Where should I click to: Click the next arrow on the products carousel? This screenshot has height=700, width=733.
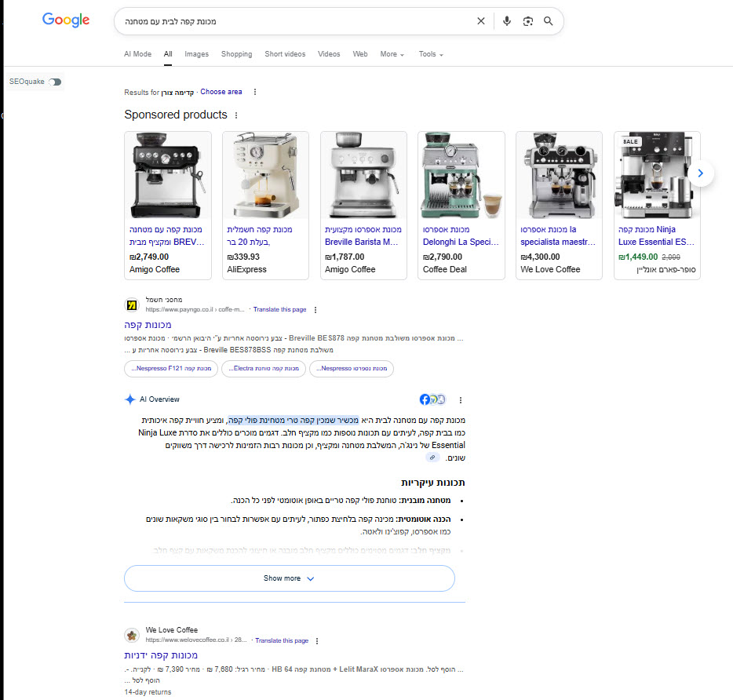pos(701,173)
